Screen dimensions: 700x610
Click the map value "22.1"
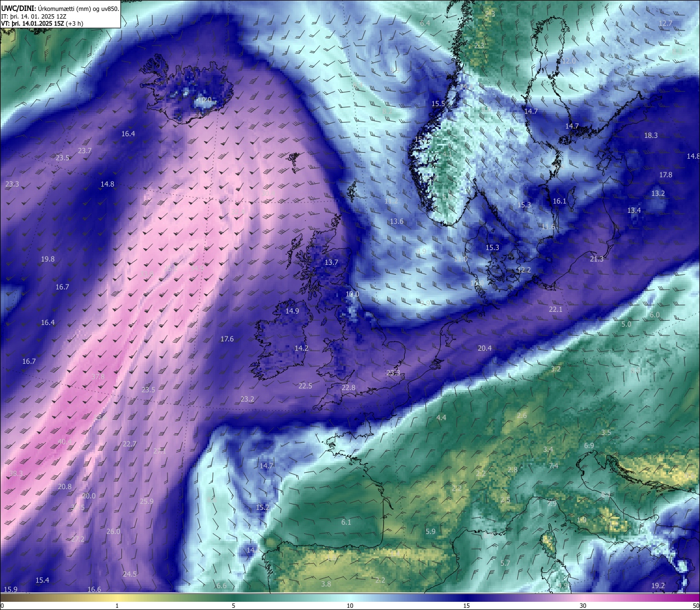pos(556,310)
